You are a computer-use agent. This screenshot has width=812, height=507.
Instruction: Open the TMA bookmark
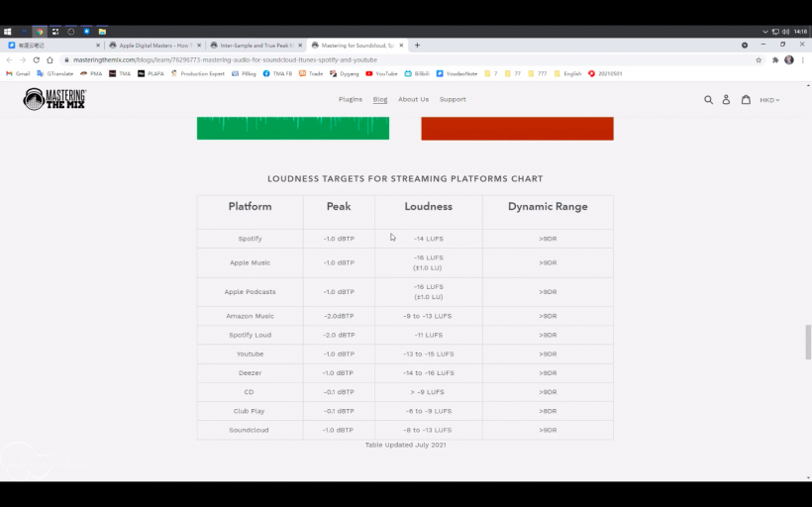120,74
